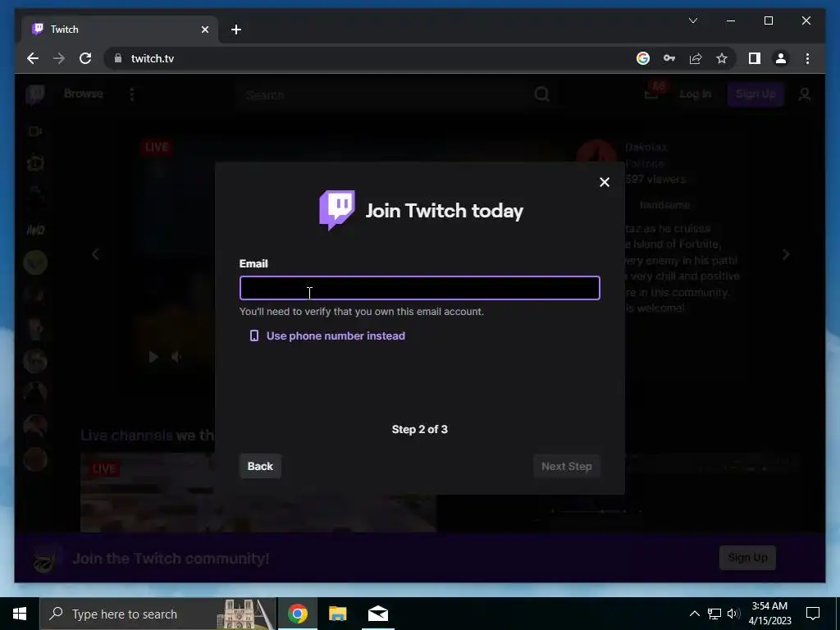Click the Twitch Search field
The image size is (840, 630).
coord(383,95)
